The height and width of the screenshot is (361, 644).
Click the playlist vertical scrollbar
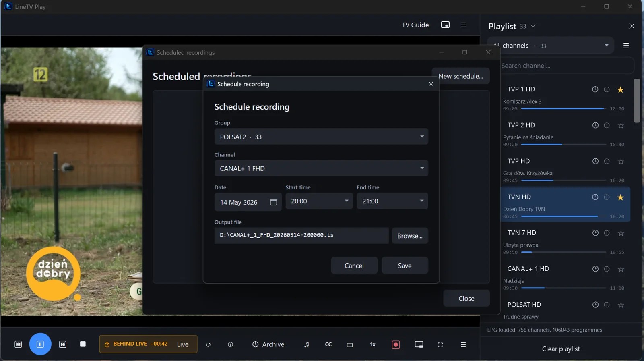click(x=636, y=101)
